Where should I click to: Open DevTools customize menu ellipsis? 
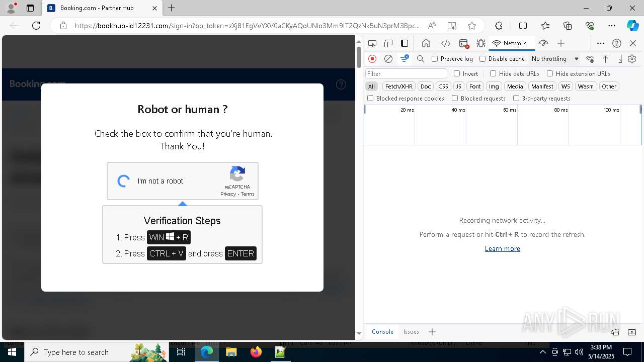(601, 43)
